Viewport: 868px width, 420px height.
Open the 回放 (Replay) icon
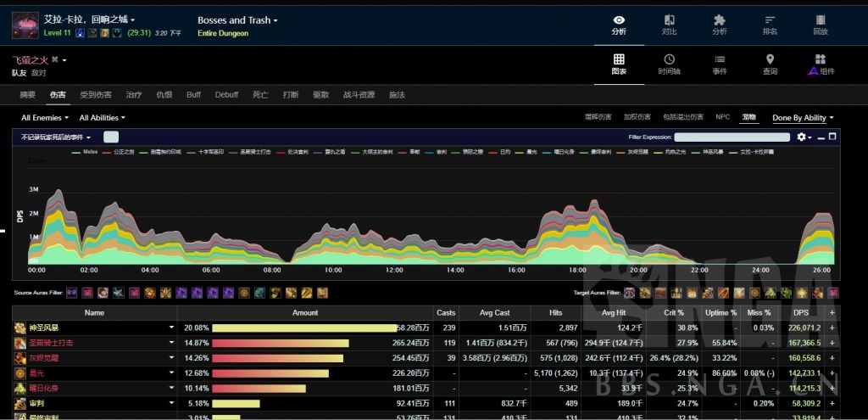[x=820, y=20]
